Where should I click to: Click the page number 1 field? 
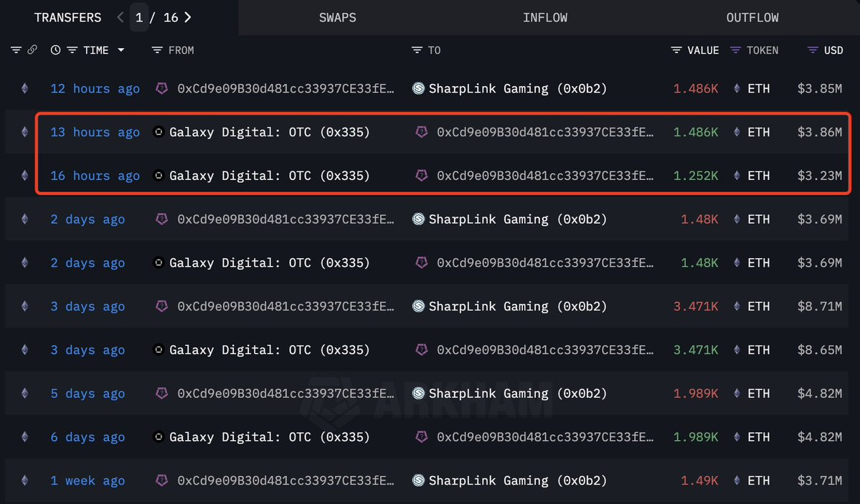[139, 17]
